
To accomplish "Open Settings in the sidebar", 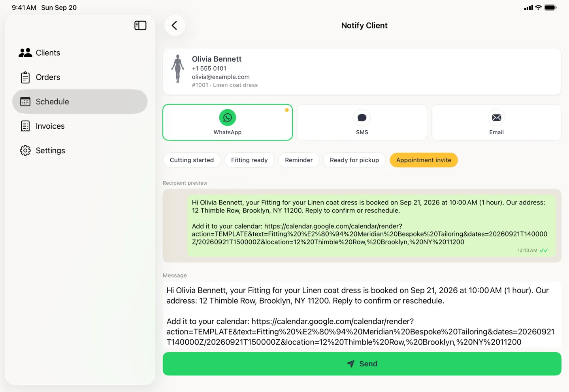I will (80, 151).
